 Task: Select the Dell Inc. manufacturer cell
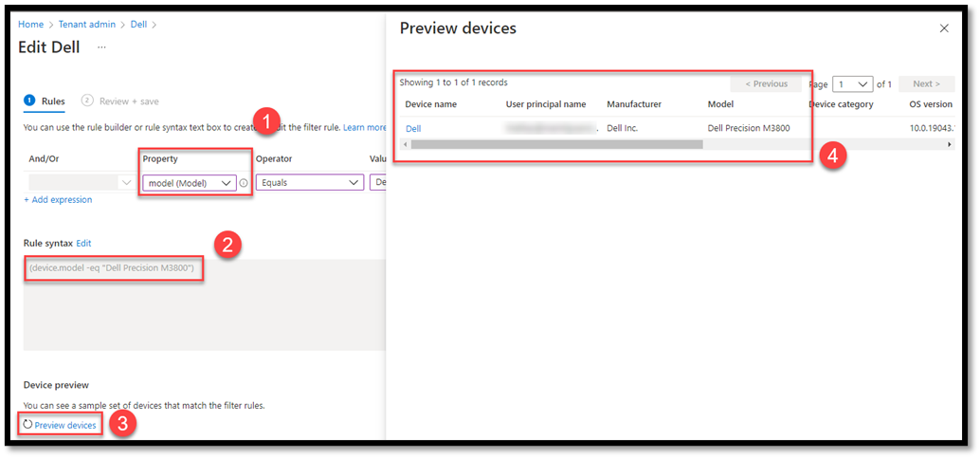(622, 128)
